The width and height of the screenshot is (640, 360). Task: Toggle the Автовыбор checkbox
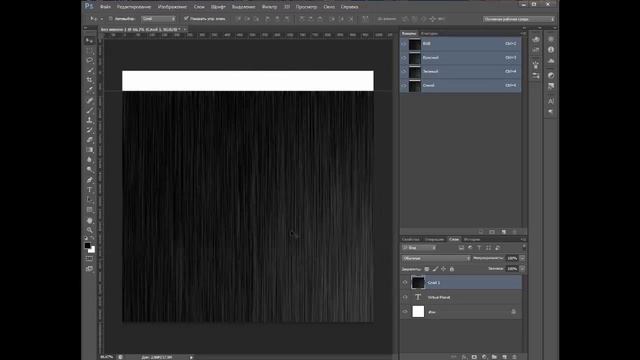(111, 19)
